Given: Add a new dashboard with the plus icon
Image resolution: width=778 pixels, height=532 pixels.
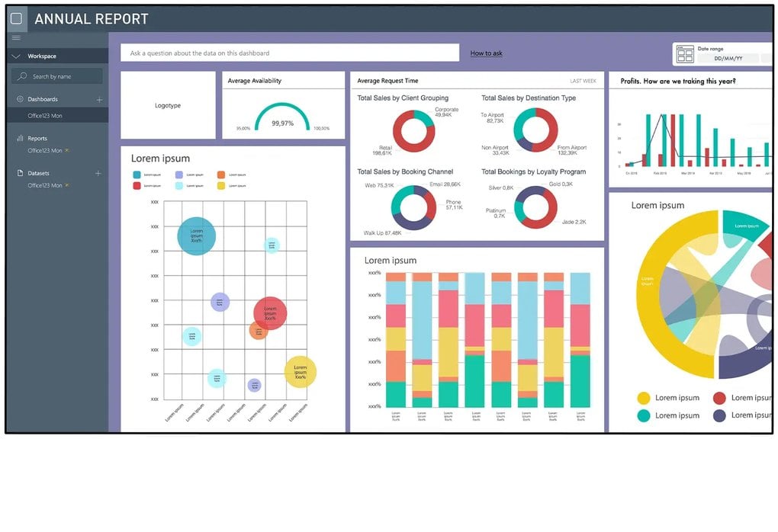Looking at the screenshot, I should pyautogui.click(x=99, y=100).
